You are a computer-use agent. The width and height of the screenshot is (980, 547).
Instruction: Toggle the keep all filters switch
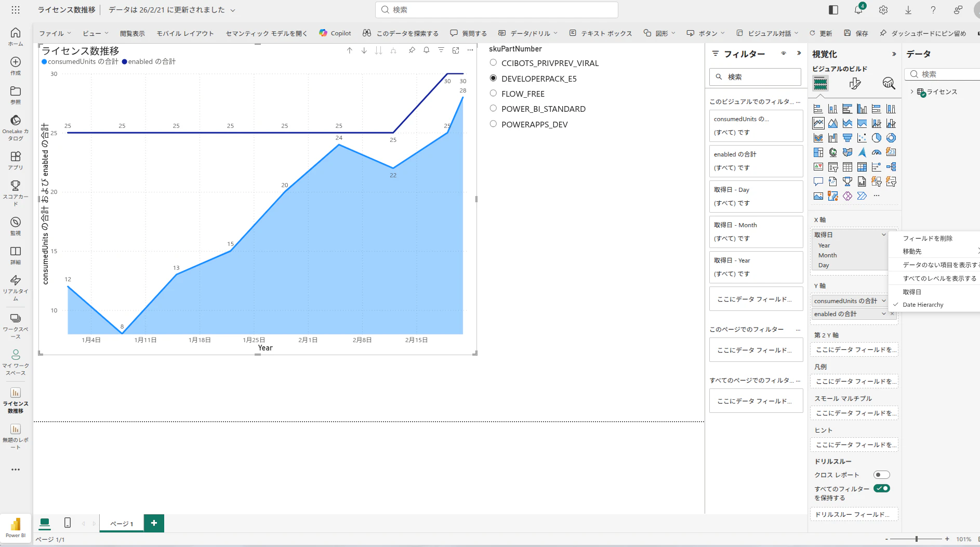[x=882, y=489]
